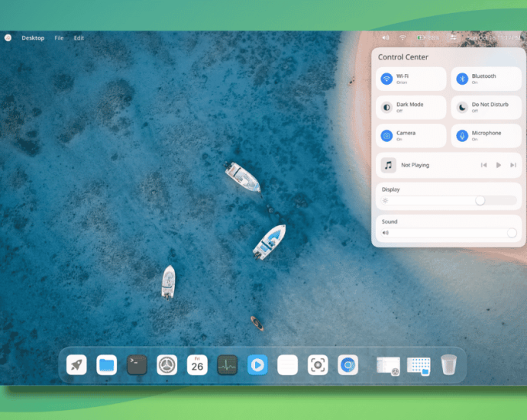Open the File menu

pyautogui.click(x=59, y=38)
